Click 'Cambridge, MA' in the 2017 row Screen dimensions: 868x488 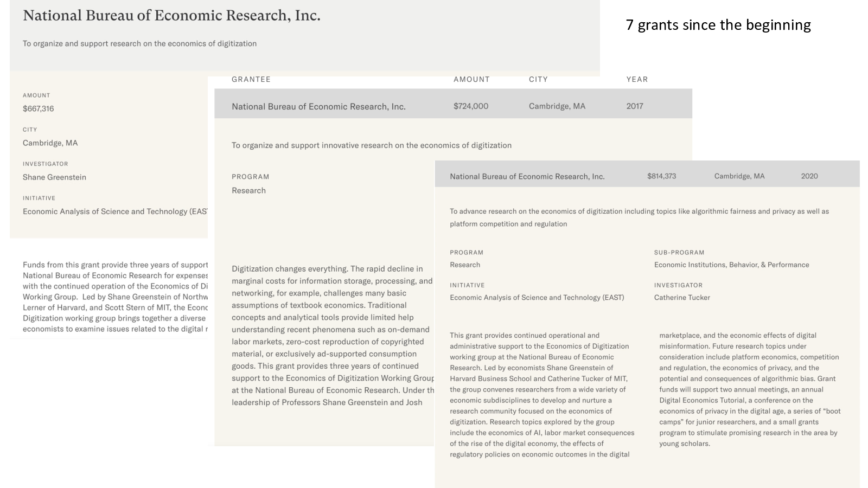pos(557,106)
